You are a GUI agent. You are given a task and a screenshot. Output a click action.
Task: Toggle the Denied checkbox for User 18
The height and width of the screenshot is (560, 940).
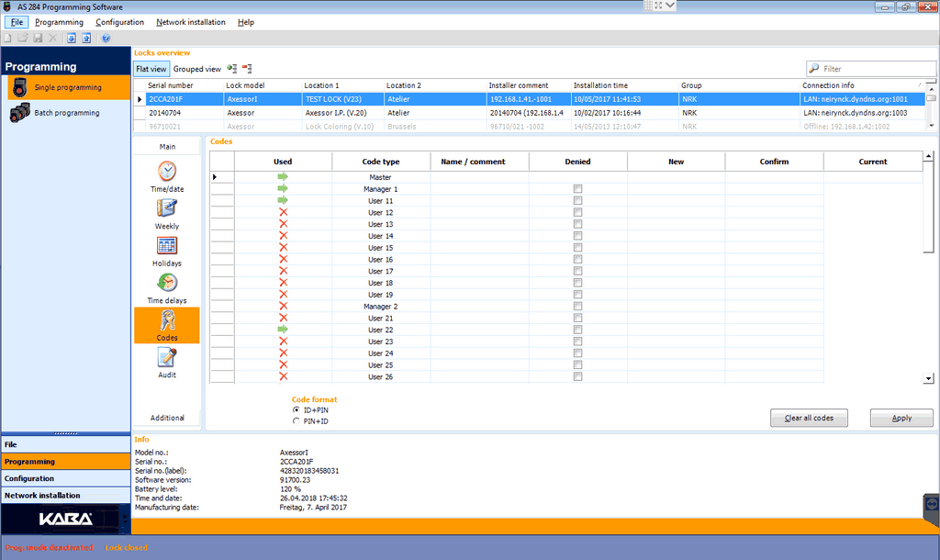point(578,283)
